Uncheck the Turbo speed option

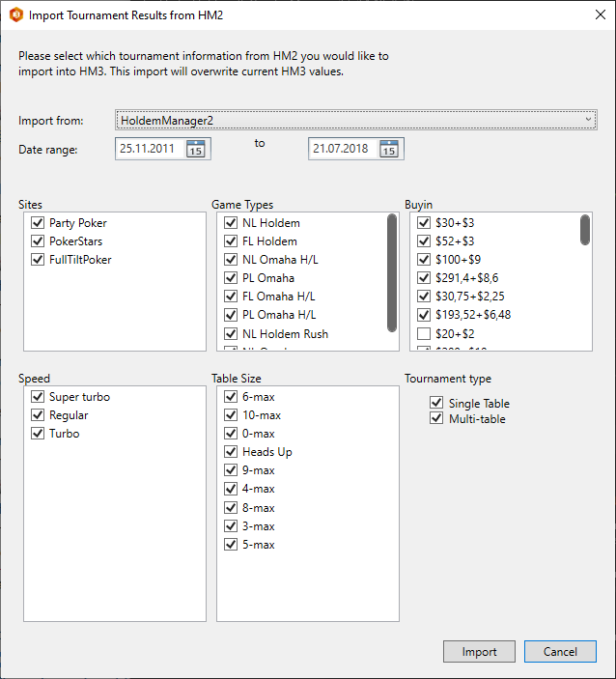(38, 434)
